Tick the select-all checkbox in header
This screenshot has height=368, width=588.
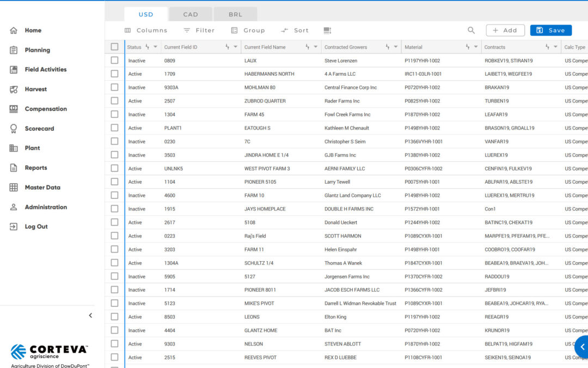(x=114, y=47)
